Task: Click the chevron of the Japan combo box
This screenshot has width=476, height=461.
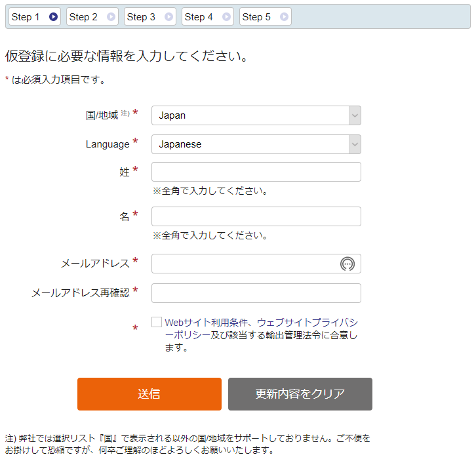Action: click(x=355, y=115)
